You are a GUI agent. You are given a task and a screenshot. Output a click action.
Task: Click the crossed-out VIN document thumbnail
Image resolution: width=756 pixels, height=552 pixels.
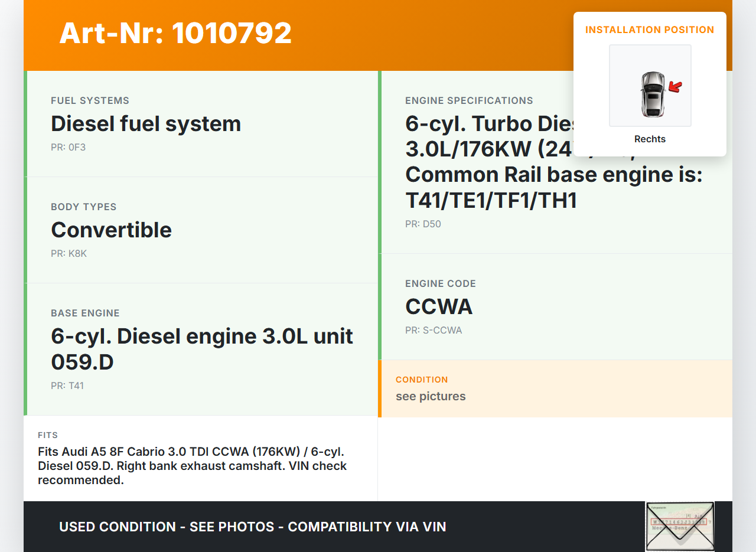[x=680, y=526]
